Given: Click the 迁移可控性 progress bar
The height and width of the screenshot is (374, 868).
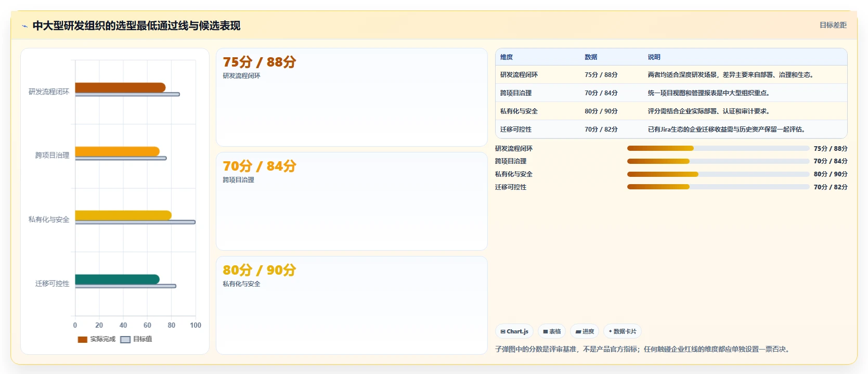Looking at the screenshot, I should (718, 187).
